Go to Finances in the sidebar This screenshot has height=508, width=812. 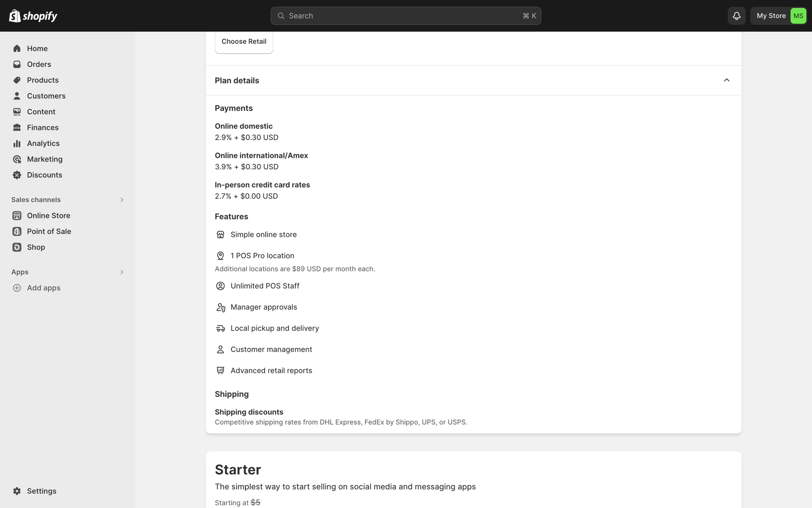(x=43, y=127)
